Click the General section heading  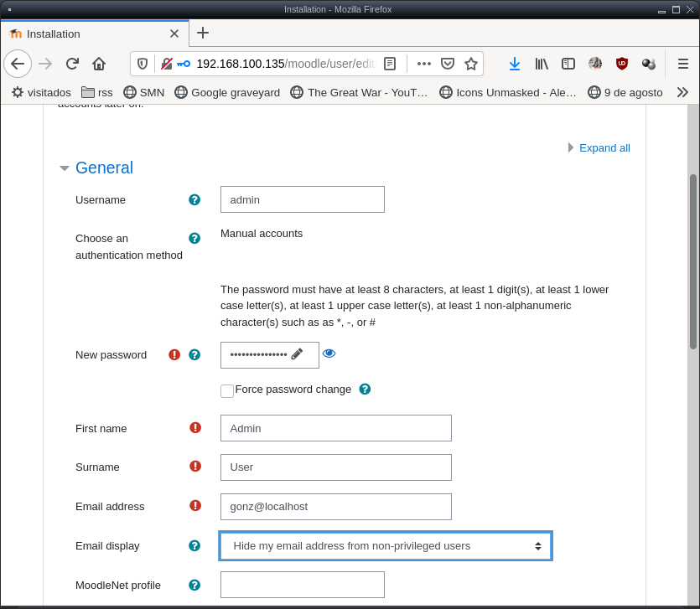tap(104, 168)
